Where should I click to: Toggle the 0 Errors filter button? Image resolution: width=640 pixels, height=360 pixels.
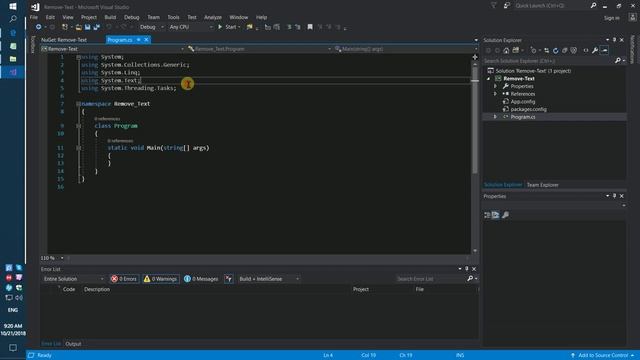[124, 279]
